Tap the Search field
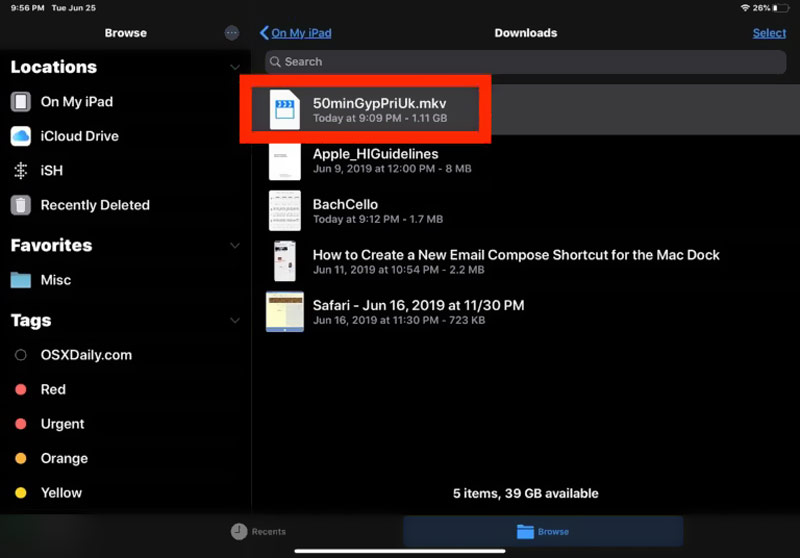800x558 pixels. tap(525, 62)
